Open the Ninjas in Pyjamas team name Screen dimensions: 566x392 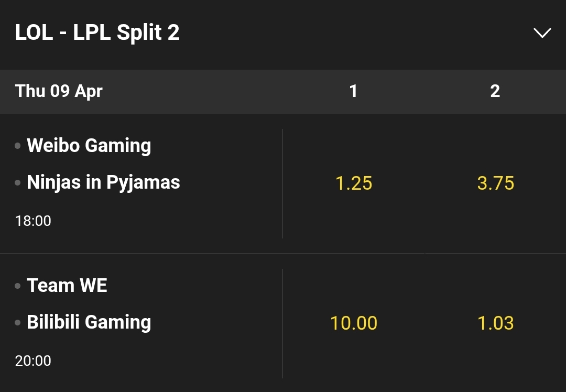point(103,182)
